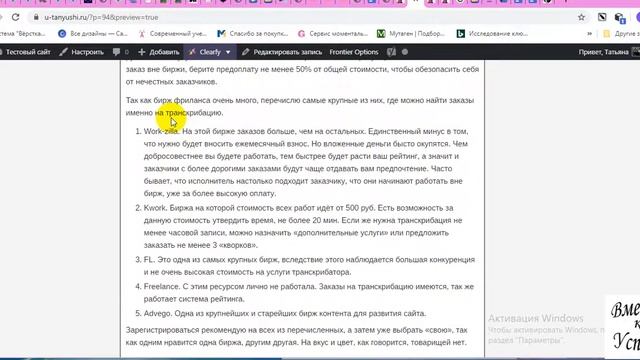Expand the hidden bookmarks chevron
Viewport: 640px width, 360px height.
(589, 33)
